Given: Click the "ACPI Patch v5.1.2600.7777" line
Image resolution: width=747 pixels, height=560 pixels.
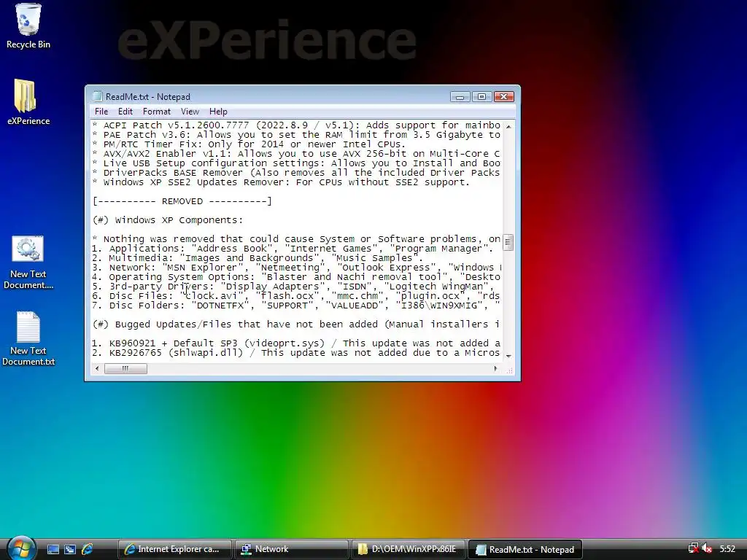Looking at the screenshot, I should pos(296,125).
